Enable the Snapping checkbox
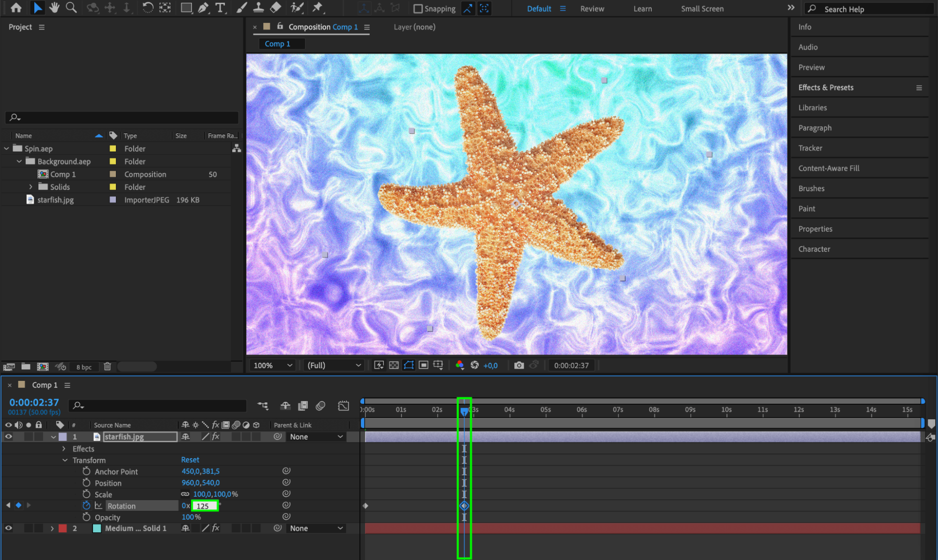The width and height of the screenshot is (938, 560). 418,9
